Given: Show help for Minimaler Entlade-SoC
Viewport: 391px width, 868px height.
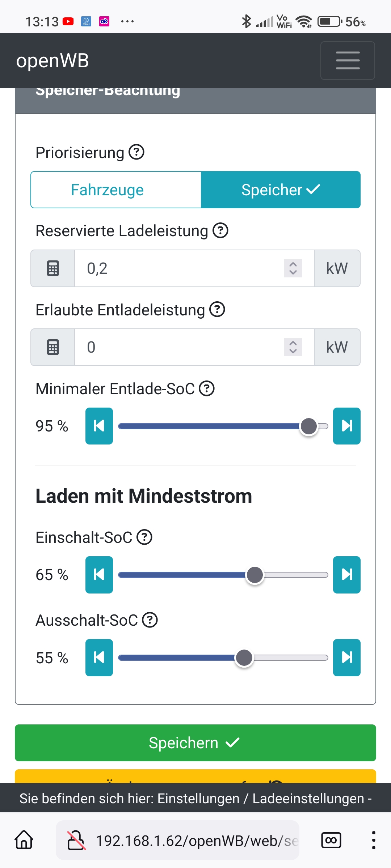Looking at the screenshot, I should coord(207,389).
